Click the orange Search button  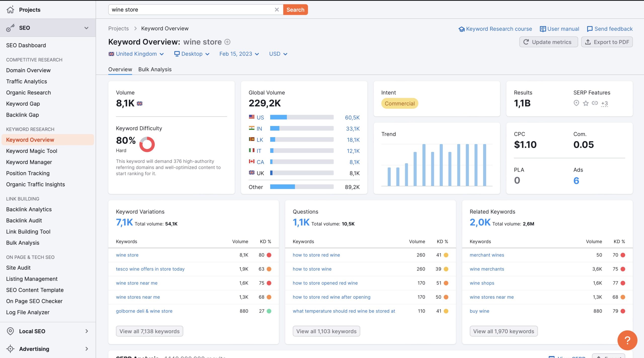[x=295, y=10]
